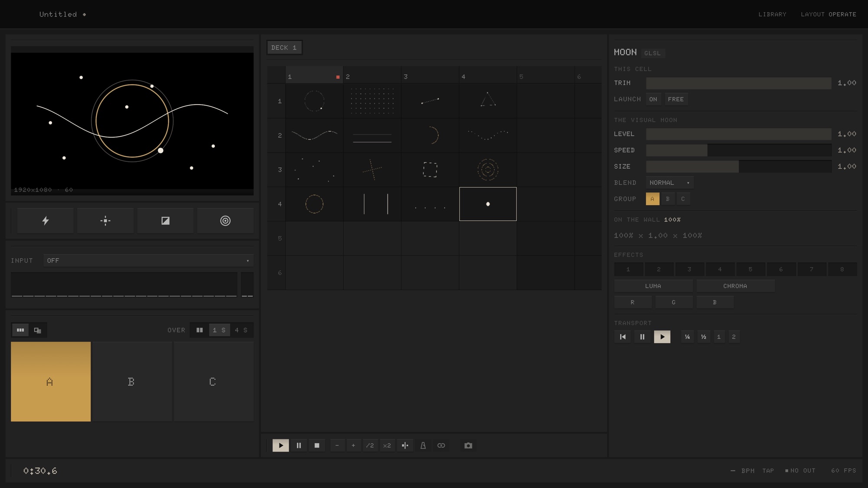The image size is (868, 488).
Task: Click TAP tempo in status bar
Action: point(768,471)
